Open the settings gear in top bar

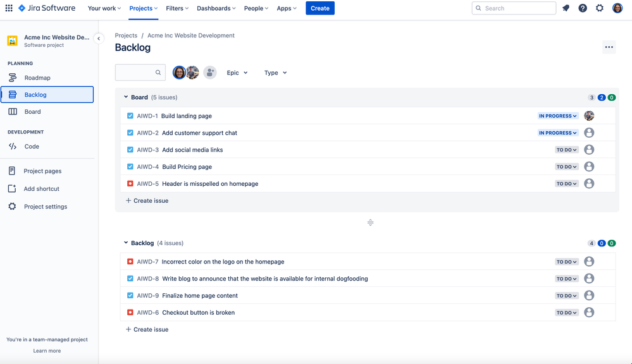point(600,8)
